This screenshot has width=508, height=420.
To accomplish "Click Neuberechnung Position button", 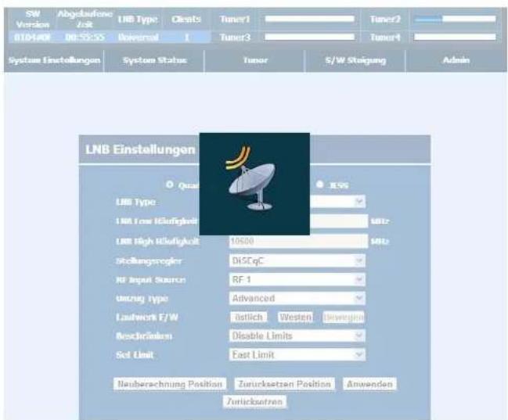I will 170,384.
